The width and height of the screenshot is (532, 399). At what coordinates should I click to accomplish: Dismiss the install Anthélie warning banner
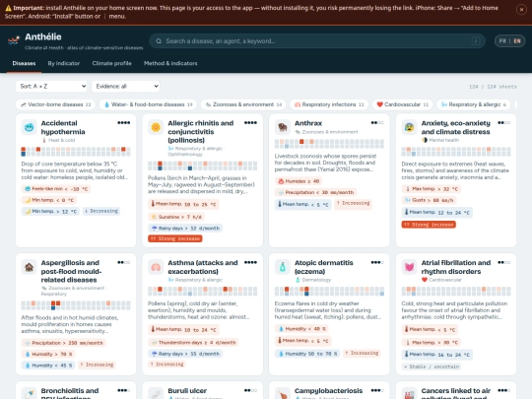click(x=521, y=10)
